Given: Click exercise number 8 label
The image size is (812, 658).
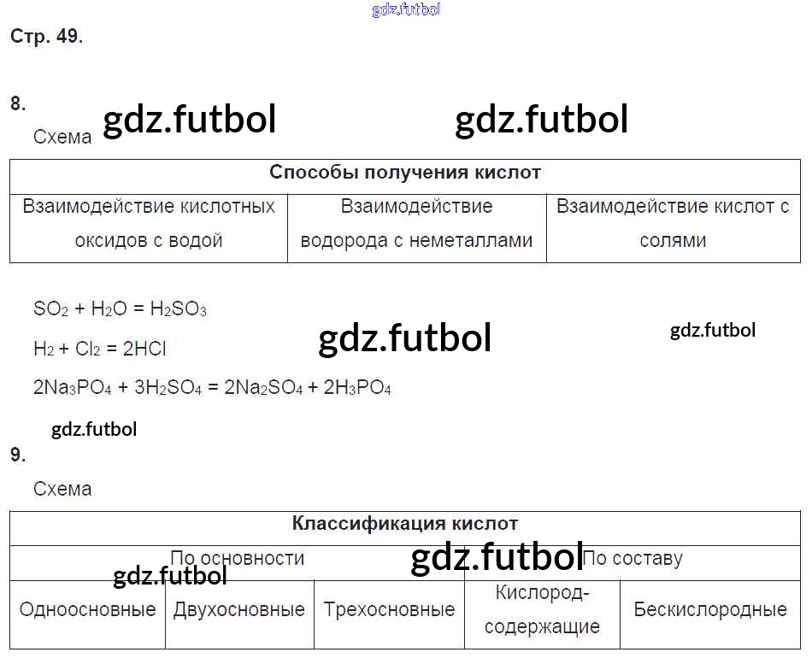Looking at the screenshot, I should click(18, 104).
